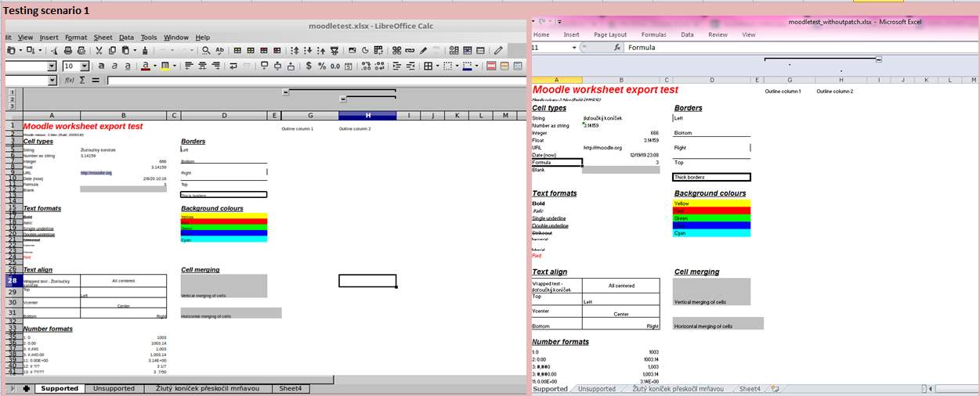Click Cut scissors icon in LibreOffice

(99, 50)
